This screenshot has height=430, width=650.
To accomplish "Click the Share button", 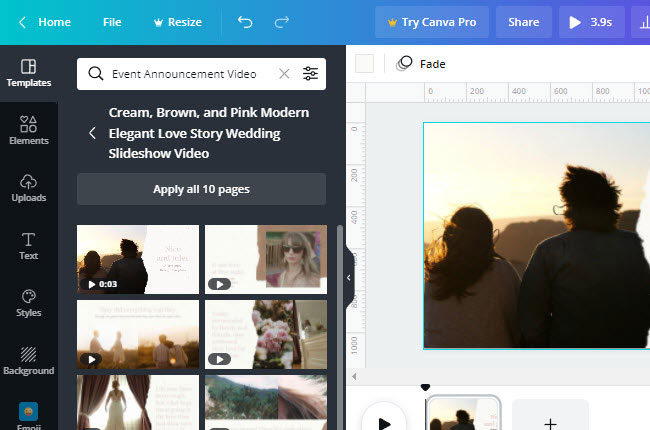I will coord(523,22).
